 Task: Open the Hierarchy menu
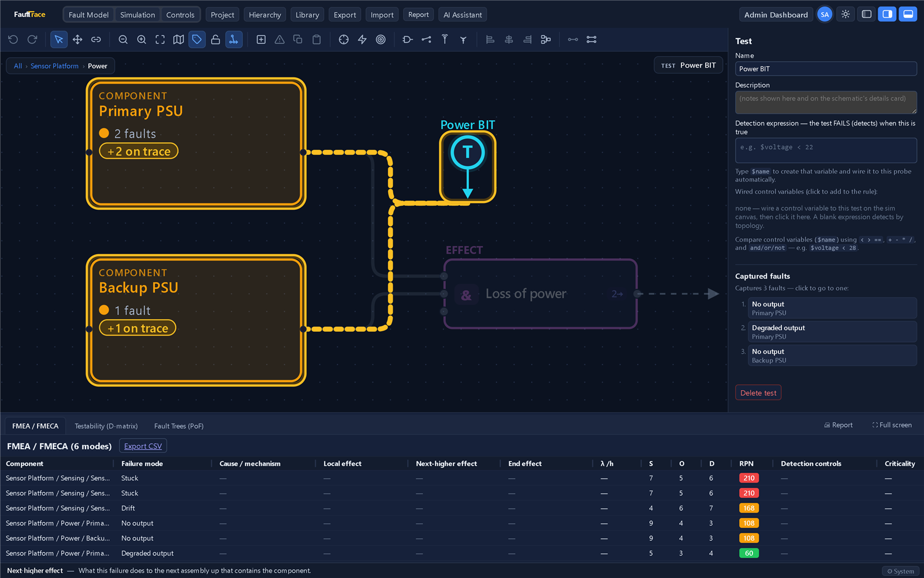[x=265, y=14]
